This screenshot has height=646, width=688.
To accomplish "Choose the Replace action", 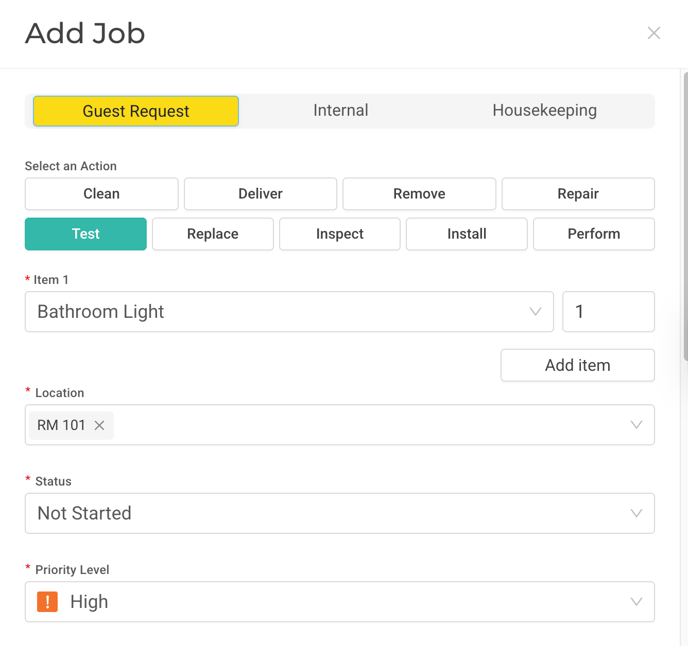I will point(213,234).
